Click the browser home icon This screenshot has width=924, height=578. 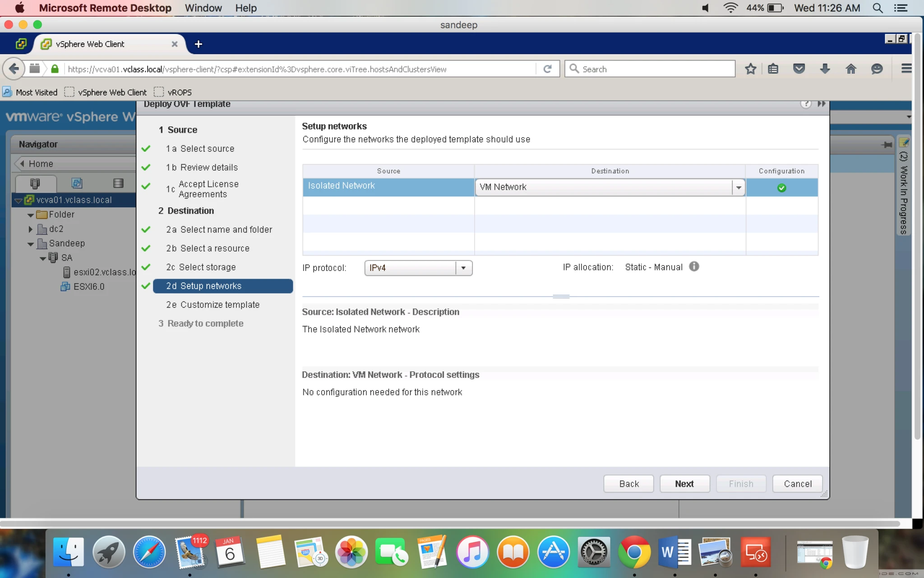point(850,69)
